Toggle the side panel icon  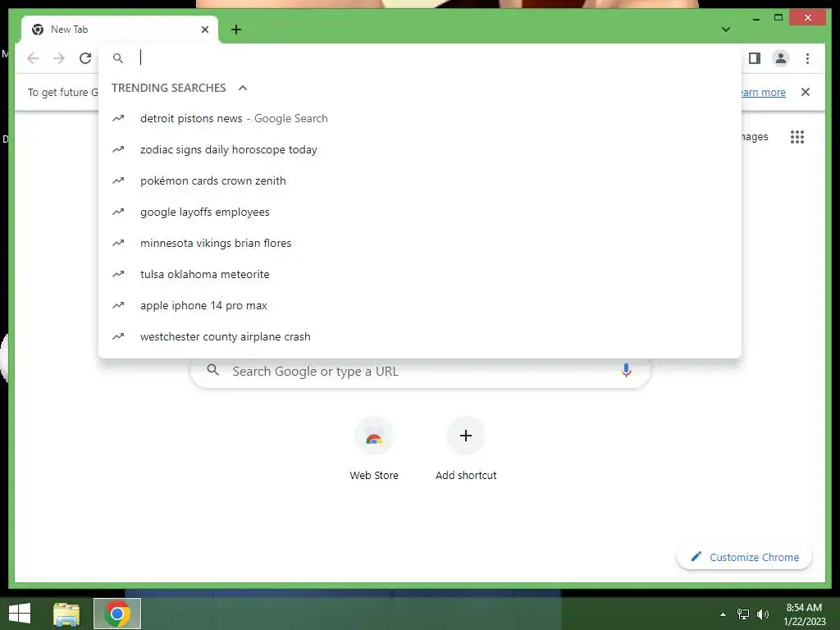[755, 58]
